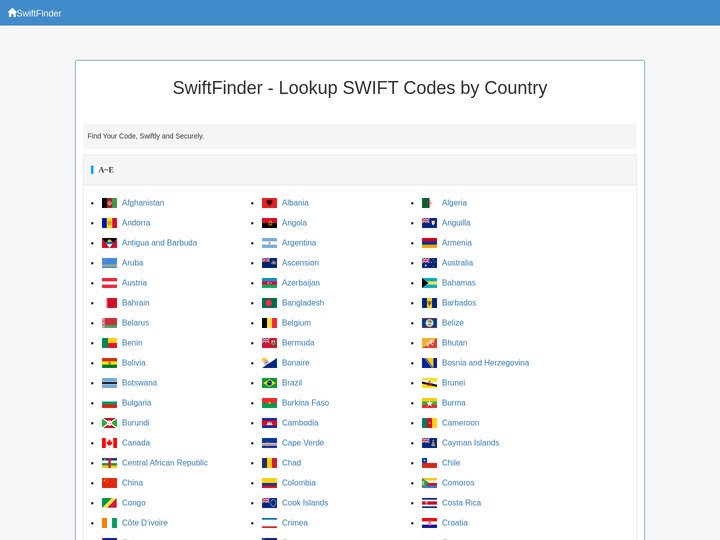Click the Azerbaijan flag icon
Screen dimensions: 720x540
(x=270, y=283)
